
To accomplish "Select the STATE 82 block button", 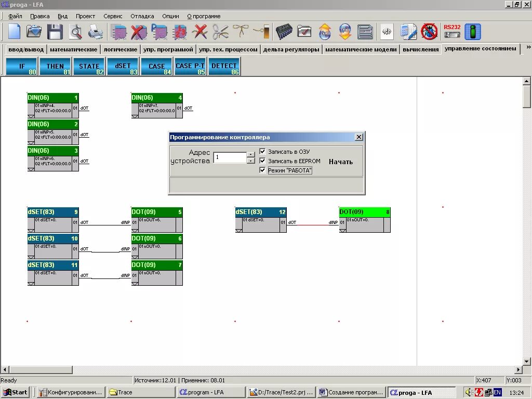I will pos(89,66).
